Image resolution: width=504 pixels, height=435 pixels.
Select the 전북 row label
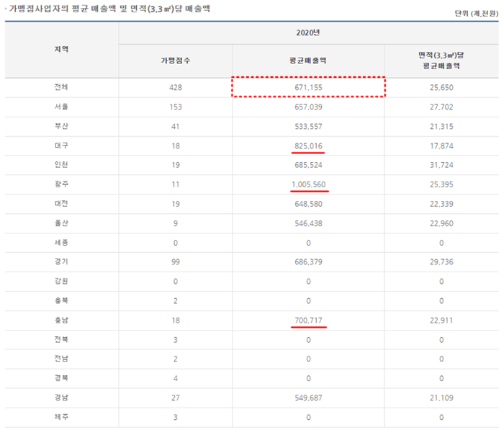[61, 339]
